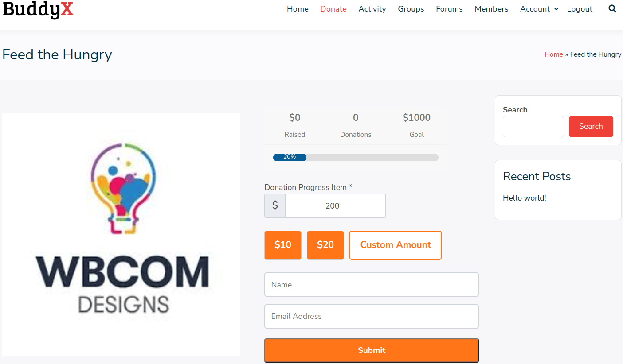Select the $10 donation amount
This screenshot has height=364, width=623.
[x=283, y=245]
